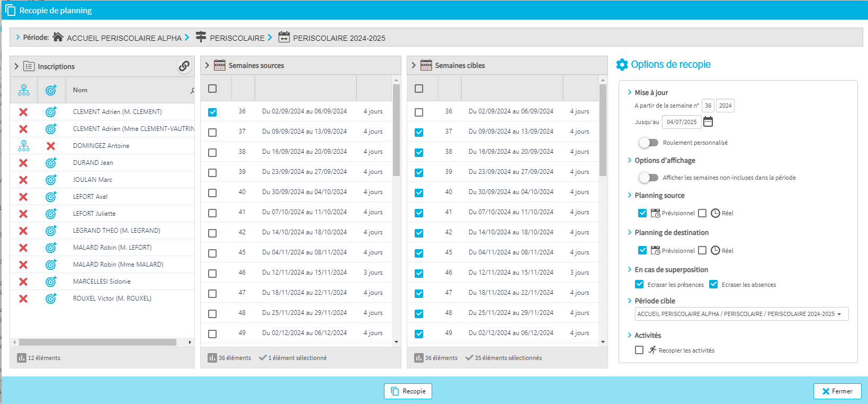Click hierarchy icon for DOMINGEZ Antoine
Screen dimensions: 868x404
click(x=24, y=146)
